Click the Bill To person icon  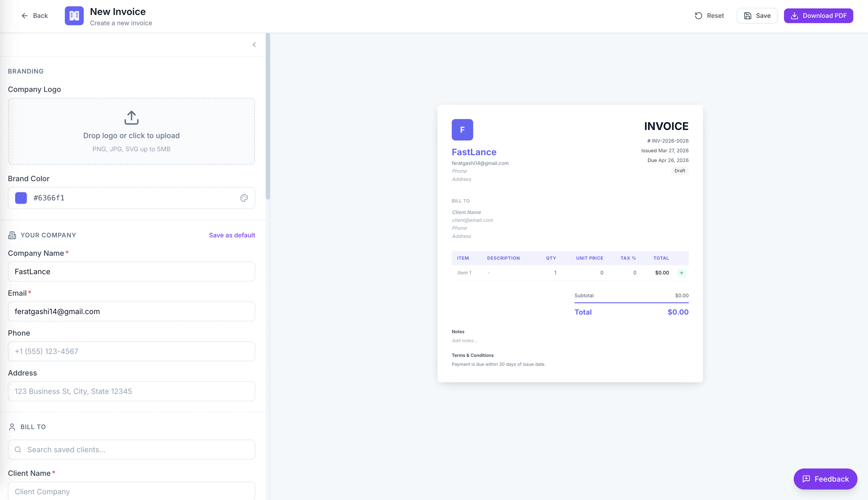12,427
